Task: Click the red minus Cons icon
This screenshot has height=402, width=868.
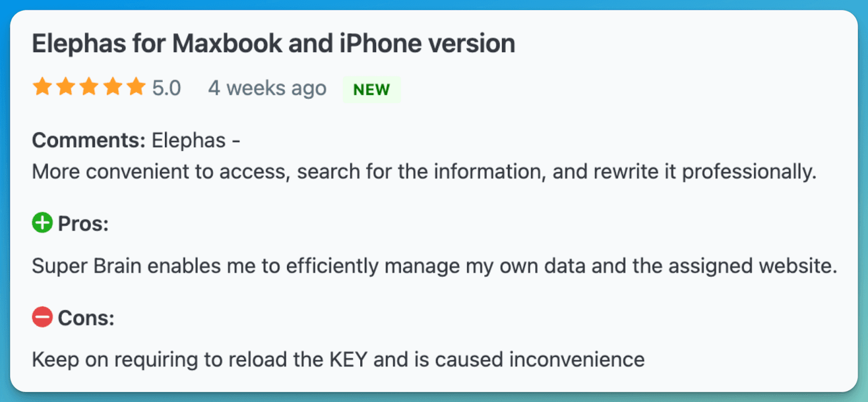Action: [42, 317]
